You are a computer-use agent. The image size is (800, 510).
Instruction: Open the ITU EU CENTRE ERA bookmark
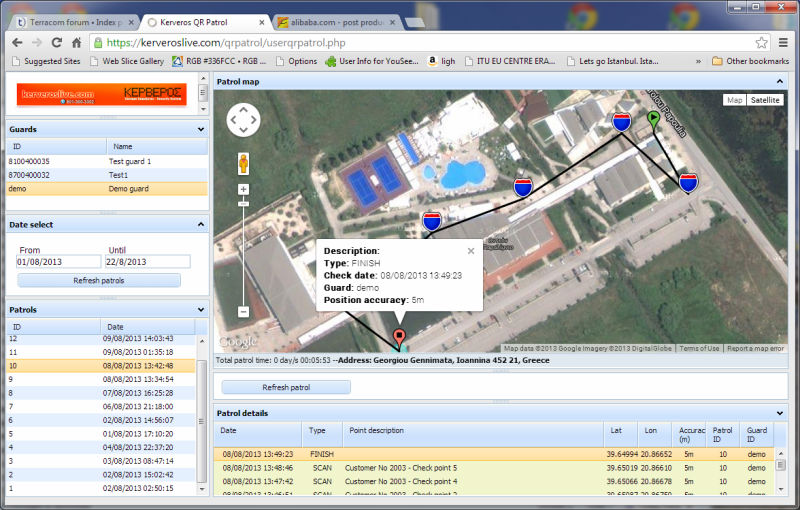pos(510,61)
